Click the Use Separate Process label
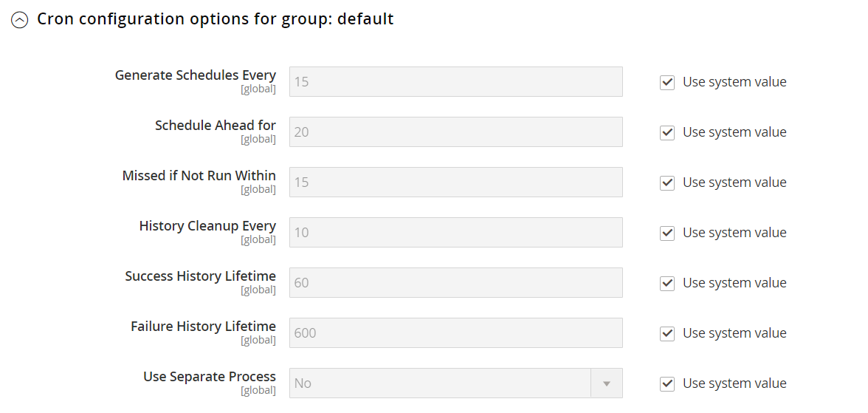The image size is (868, 413). 210,377
